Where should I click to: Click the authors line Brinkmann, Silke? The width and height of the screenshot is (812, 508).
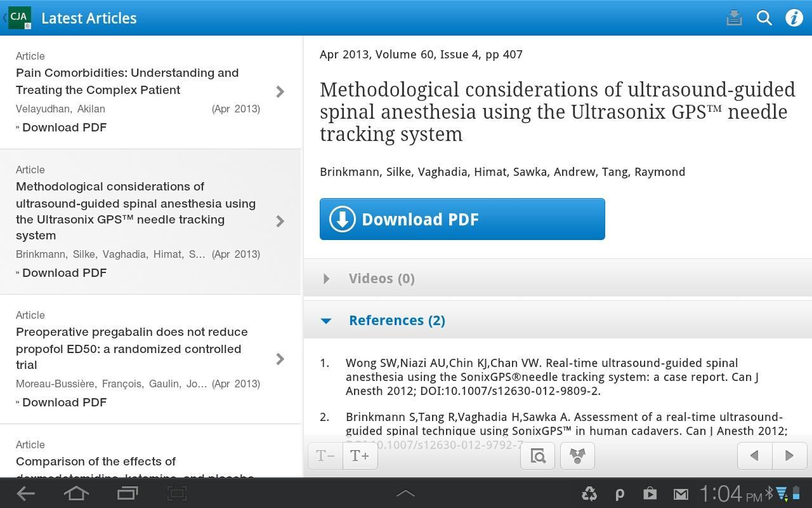coord(502,171)
